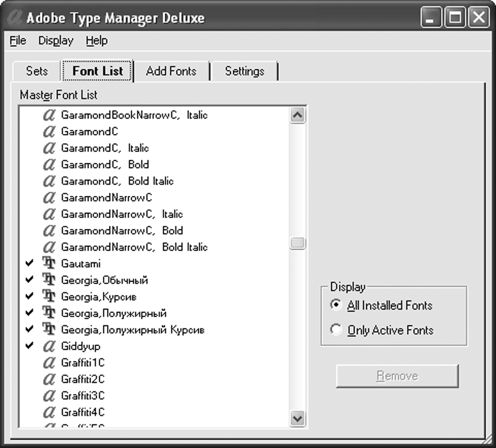Switch to the Add Fonts tab

tap(171, 71)
